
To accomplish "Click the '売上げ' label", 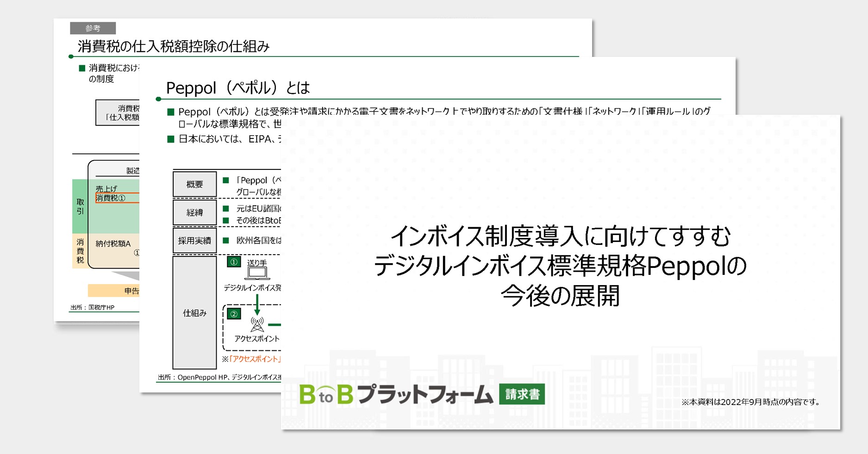I will (106, 189).
